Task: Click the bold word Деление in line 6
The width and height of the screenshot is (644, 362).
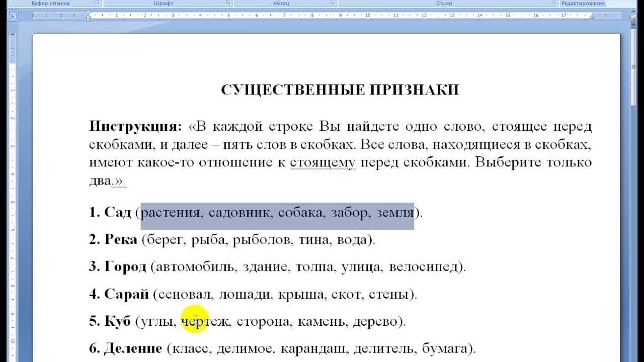Action: [133, 348]
